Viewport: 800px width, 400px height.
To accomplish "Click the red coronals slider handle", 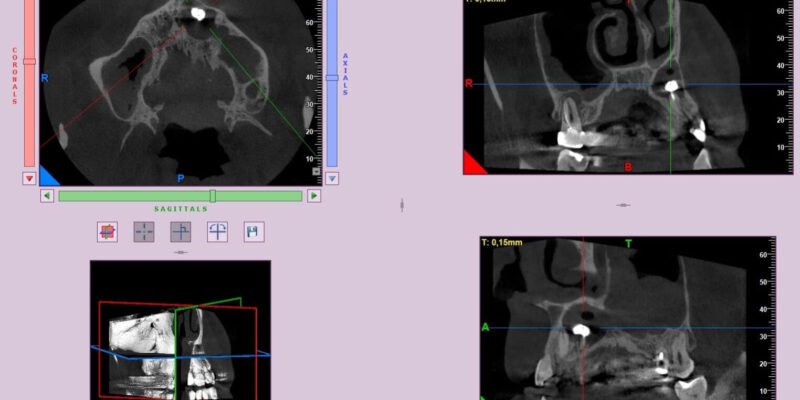I will point(30,61).
